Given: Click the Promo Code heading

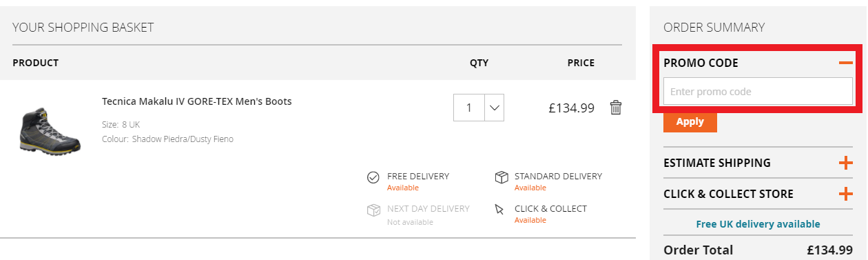Looking at the screenshot, I should pyautogui.click(x=701, y=63).
